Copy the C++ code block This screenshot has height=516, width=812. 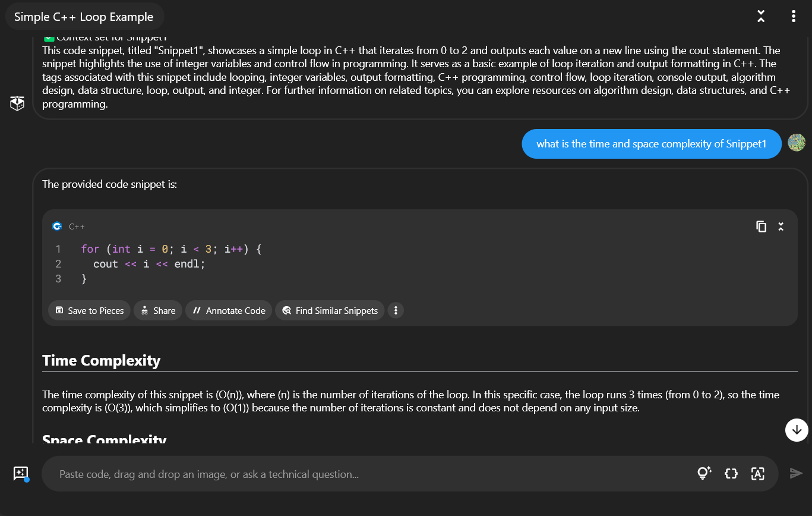coord(761,226)
